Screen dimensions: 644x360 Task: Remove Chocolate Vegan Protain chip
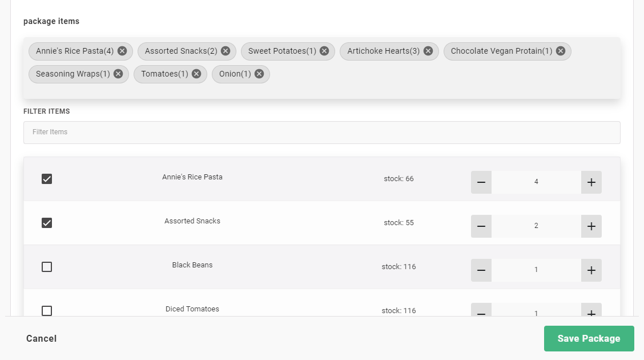tap(561, 51)
